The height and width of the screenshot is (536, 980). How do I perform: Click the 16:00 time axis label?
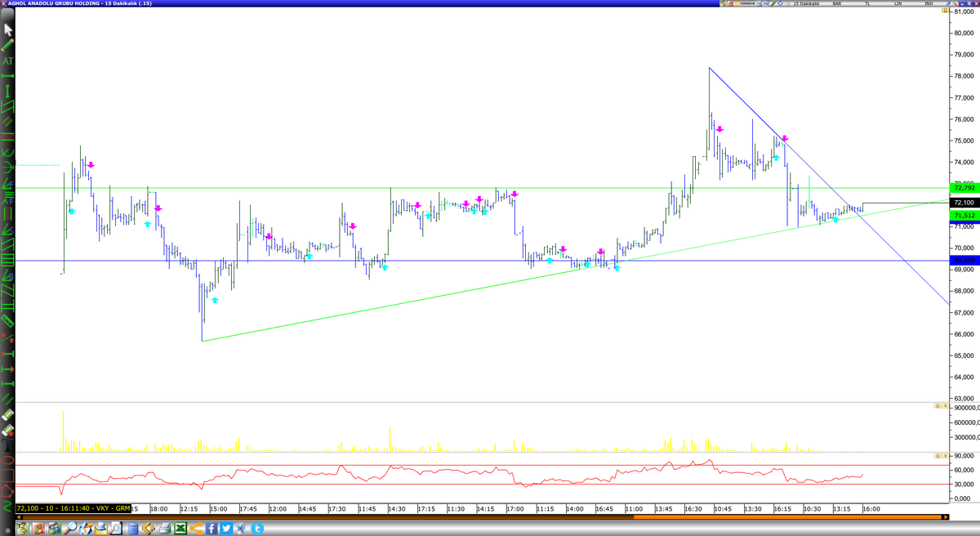(x=871, y=508)
